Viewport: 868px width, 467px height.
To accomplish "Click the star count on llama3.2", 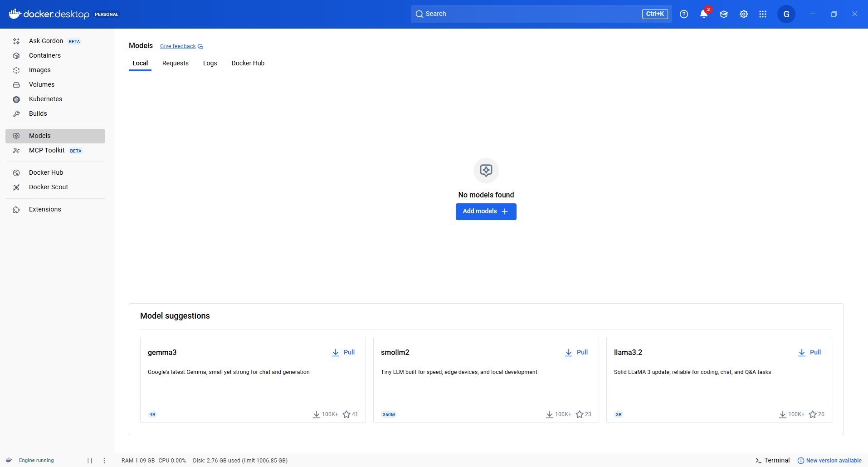I will click(x=817, y=414).
